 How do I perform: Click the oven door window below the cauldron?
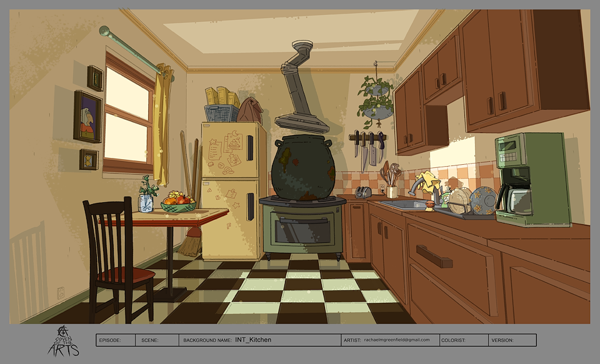coord(303,230)
